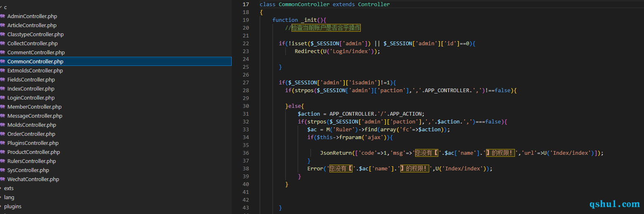644x214 pixels.
Task: Click '$action' variable on line 31
Action: 309,114
